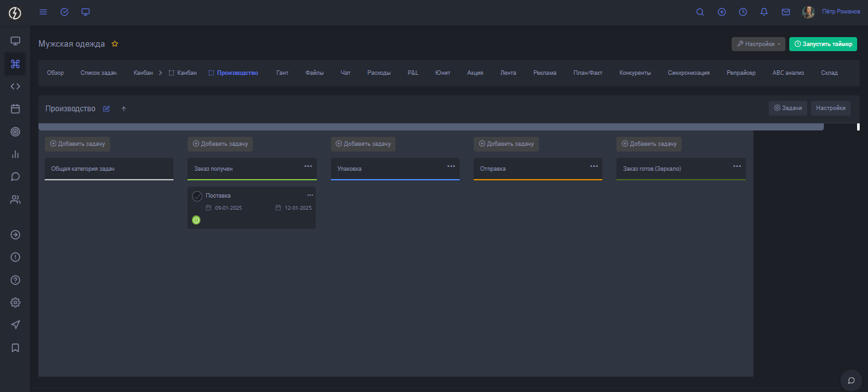Open the chat bubble icon at bottom right

click(851, 380)
